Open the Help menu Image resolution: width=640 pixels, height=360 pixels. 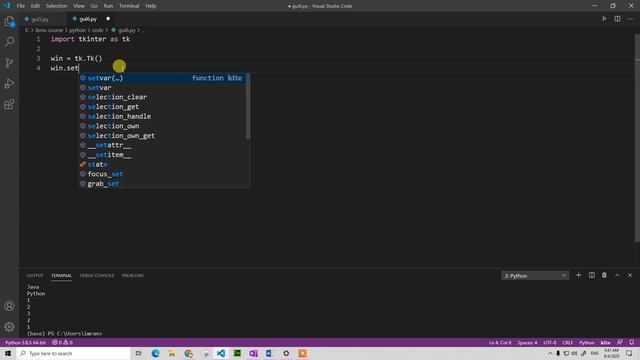pyautogui.click(x=151, y=6)
